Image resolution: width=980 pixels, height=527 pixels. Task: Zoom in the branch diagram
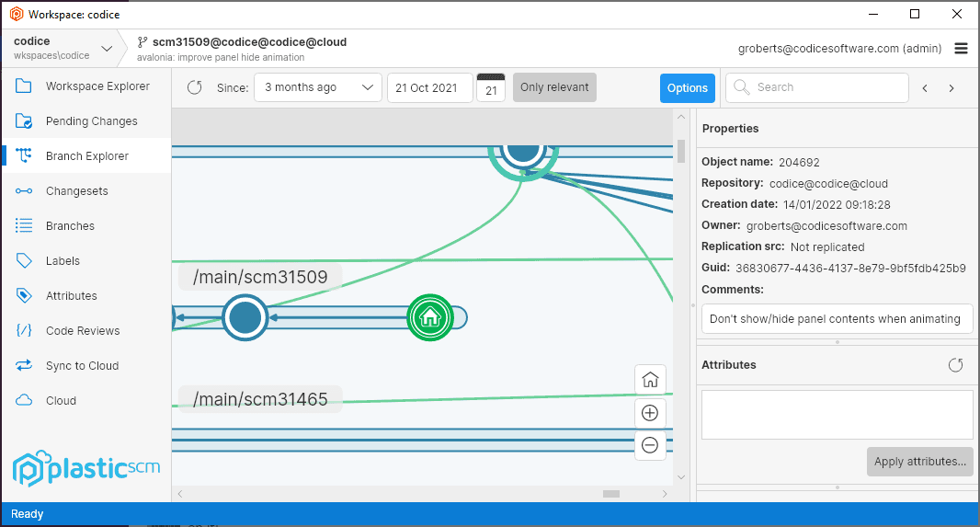coord(650,413)
